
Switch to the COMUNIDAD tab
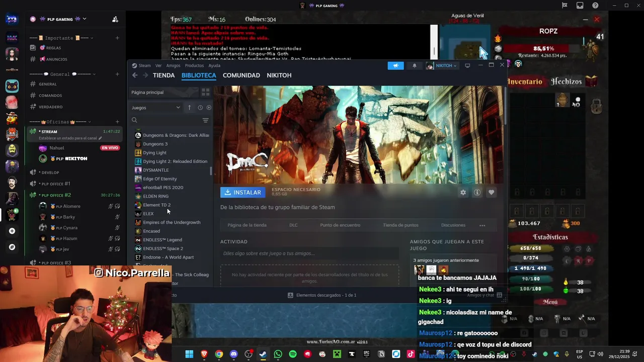(x=242, y=75)
